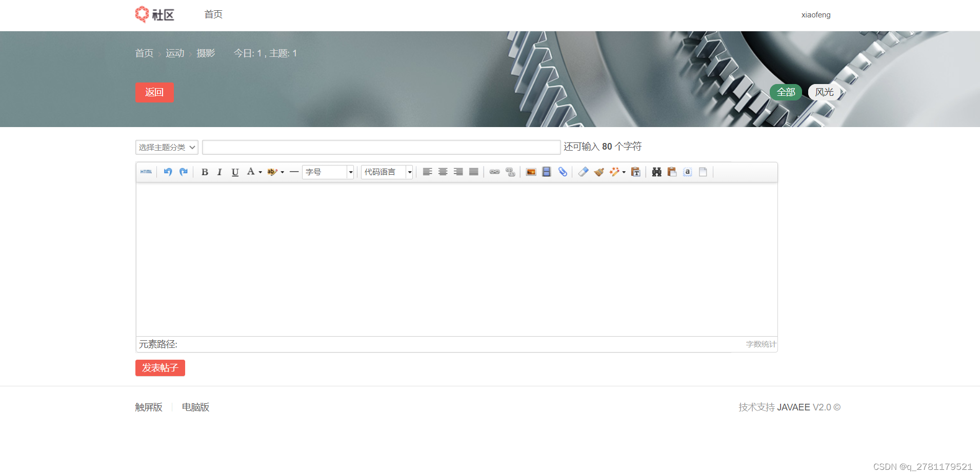Click the post title input field
The image size is (980, 476).
pyautogui.click(x=381, y=147)
